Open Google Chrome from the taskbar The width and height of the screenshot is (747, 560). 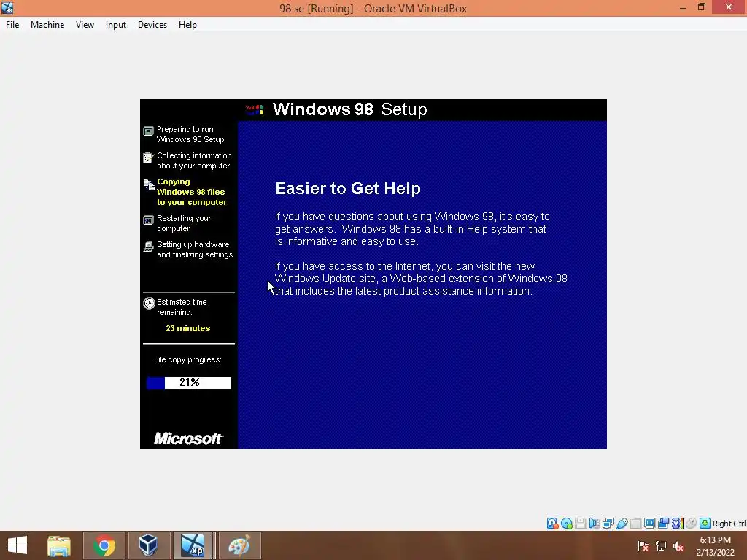(104, 545)
